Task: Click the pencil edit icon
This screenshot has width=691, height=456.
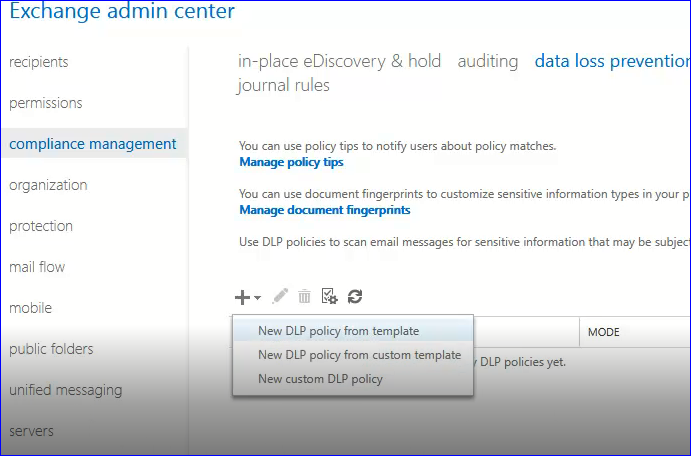Action: point(280,296)
